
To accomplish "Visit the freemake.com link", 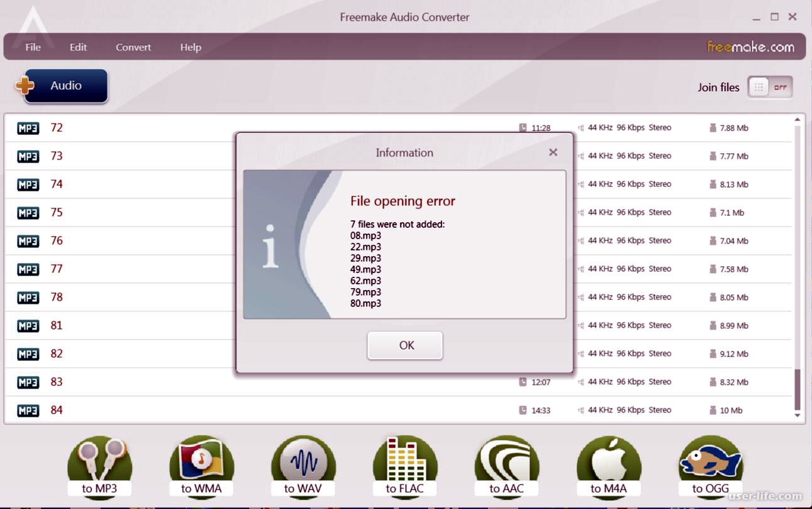I will pos(750,46).
